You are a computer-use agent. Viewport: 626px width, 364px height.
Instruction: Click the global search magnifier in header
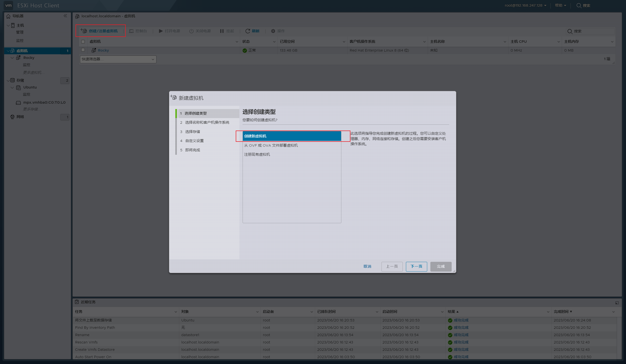click(x=579, y=5)
